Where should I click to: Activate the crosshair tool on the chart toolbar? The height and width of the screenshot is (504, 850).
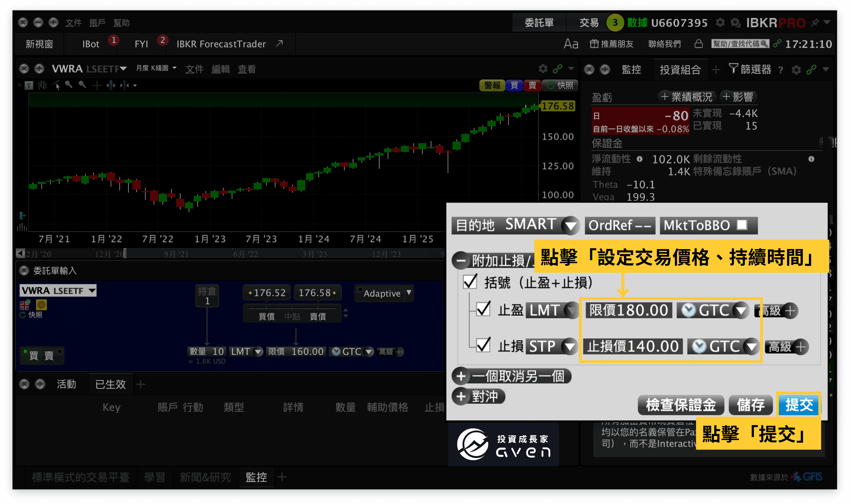[97, 85]
